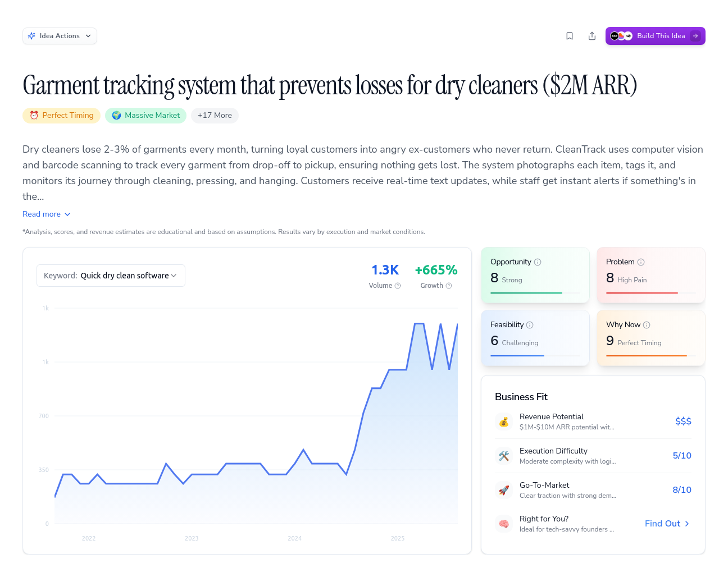Click the share icon in header
728x577 pixels.
pyautogui.click(x=592, y=36)
